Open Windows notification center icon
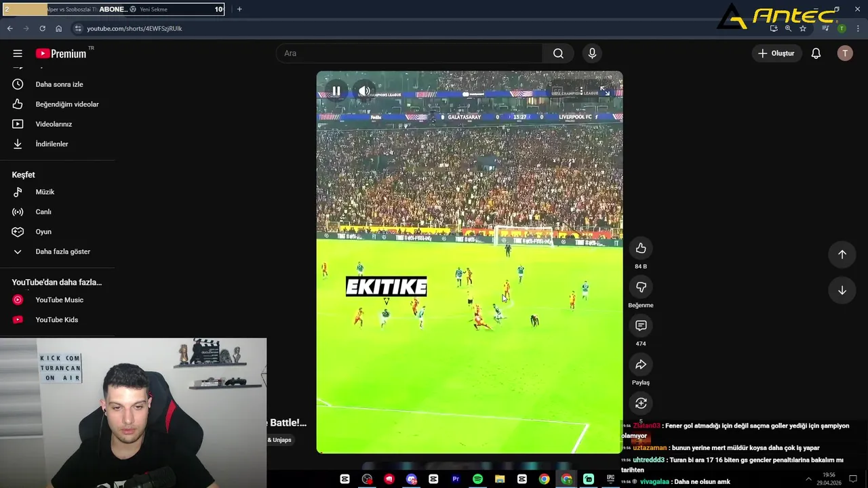This screenshot has height=488, width=868. (853, 479)
